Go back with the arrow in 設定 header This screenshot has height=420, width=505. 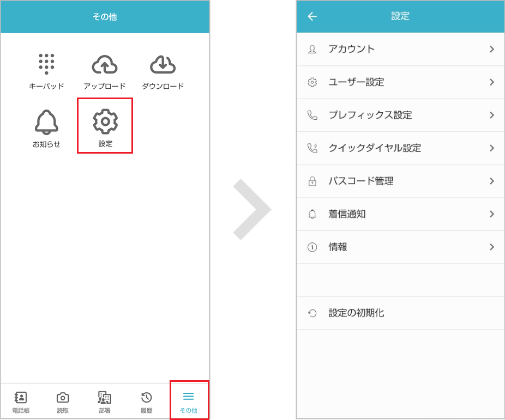(312, 16)
